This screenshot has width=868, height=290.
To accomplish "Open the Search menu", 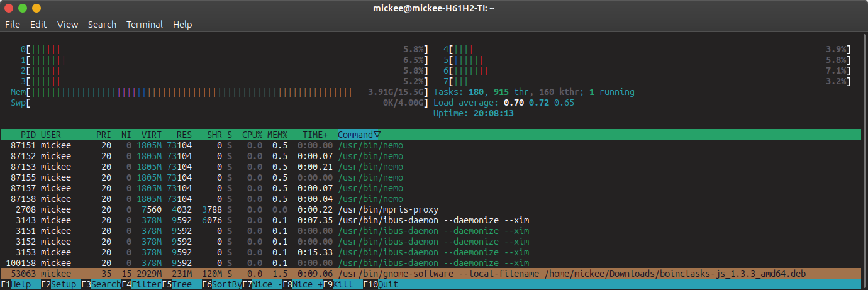I will [102, 25].
